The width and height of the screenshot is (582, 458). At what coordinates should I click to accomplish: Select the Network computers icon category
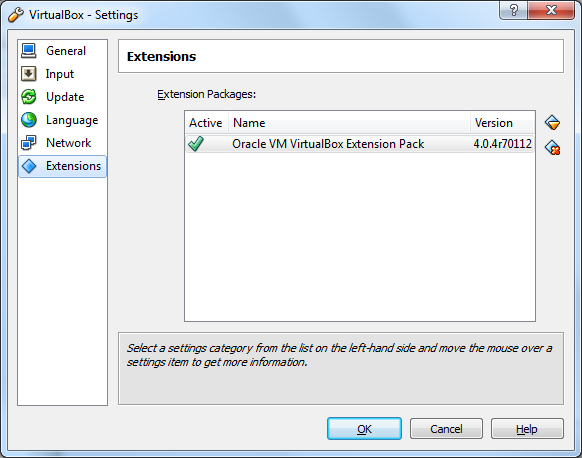point(29,143)
